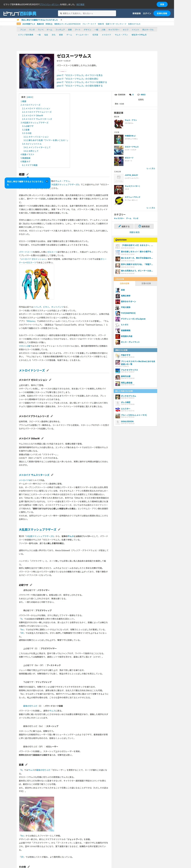Open pixivで「ゼロスーツサムス」の小説を読む link
Viewport: 191px width, 868px height.
point(77,79)
